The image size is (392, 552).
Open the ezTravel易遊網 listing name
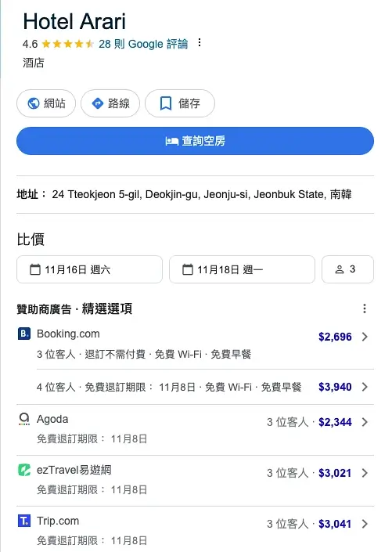74,470
